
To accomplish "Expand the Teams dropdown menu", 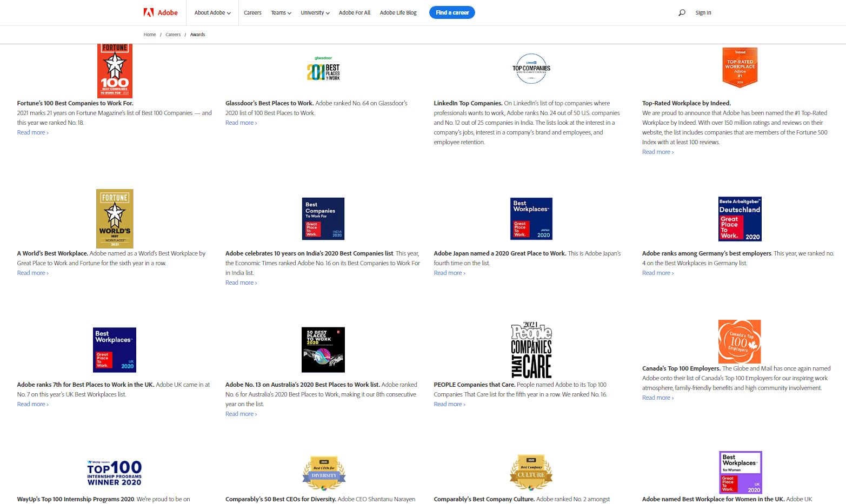I will pos(281,12).
